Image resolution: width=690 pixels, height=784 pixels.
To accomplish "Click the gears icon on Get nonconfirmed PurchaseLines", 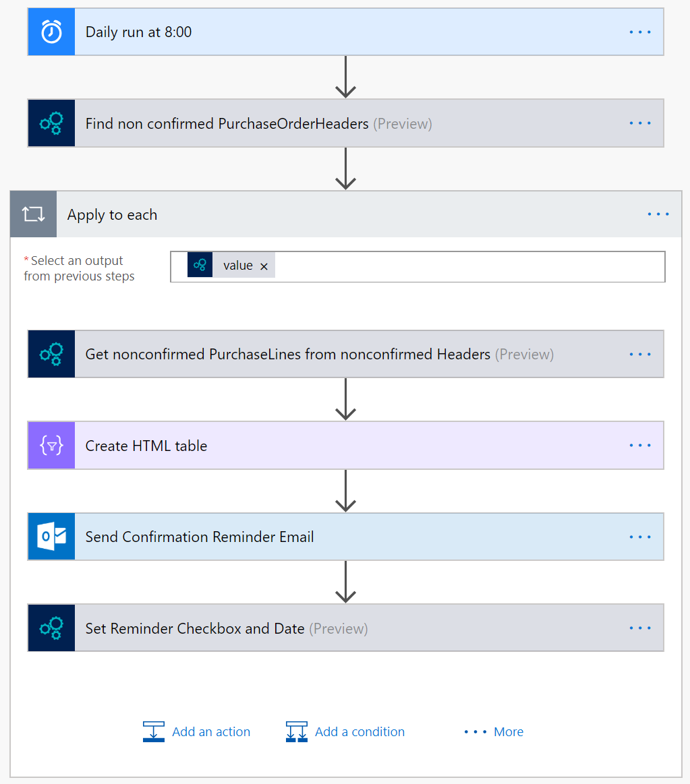I will click(x=51, y=354).
